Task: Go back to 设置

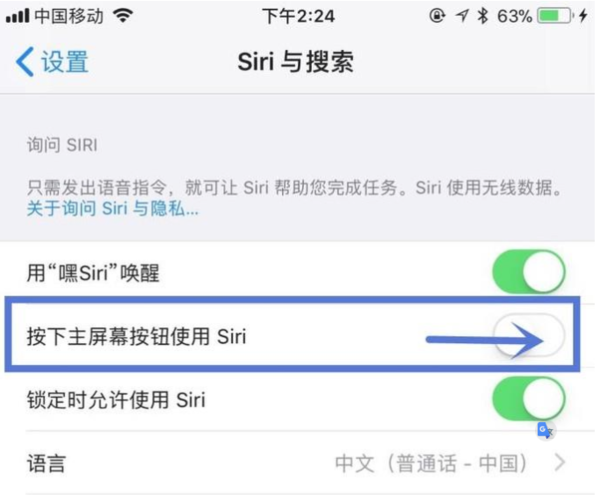Action: [64, 63]
